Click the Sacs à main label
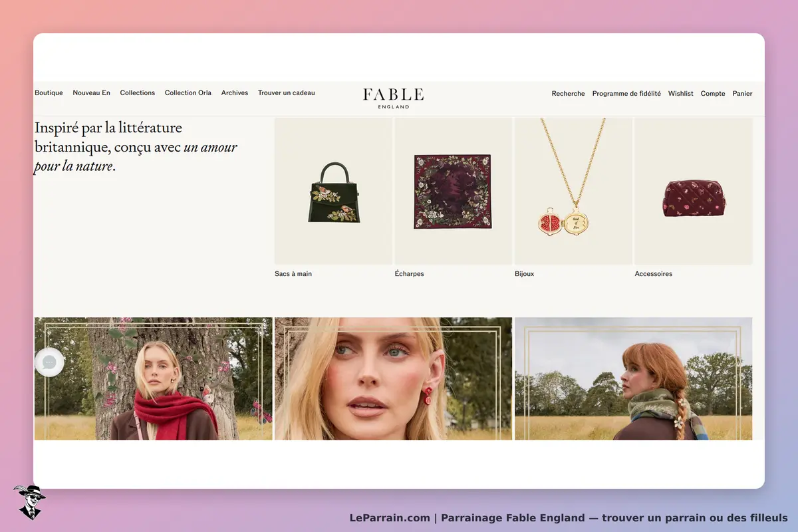This screenshot has height=532, width=798. click(x=293, y=274)
